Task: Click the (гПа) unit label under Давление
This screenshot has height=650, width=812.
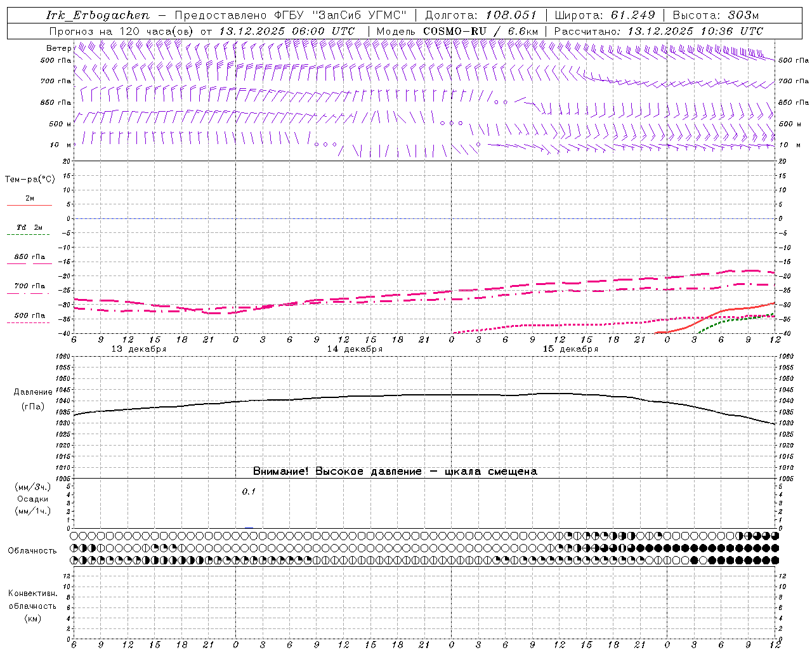Action: [x=33, y=407]
